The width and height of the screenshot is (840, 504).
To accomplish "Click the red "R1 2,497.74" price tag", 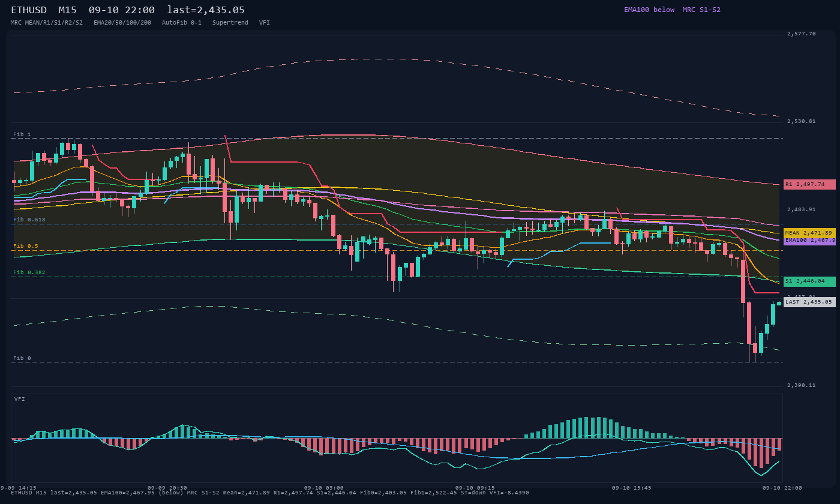I will coord(809,185).
